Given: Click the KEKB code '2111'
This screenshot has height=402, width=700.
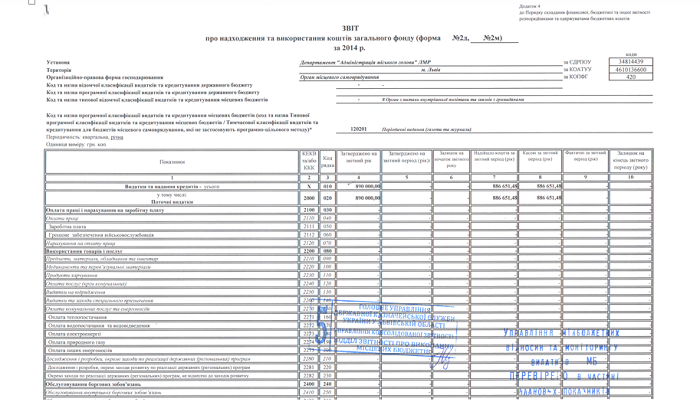Looking at the screenshot, I should (x=309, y=226).
